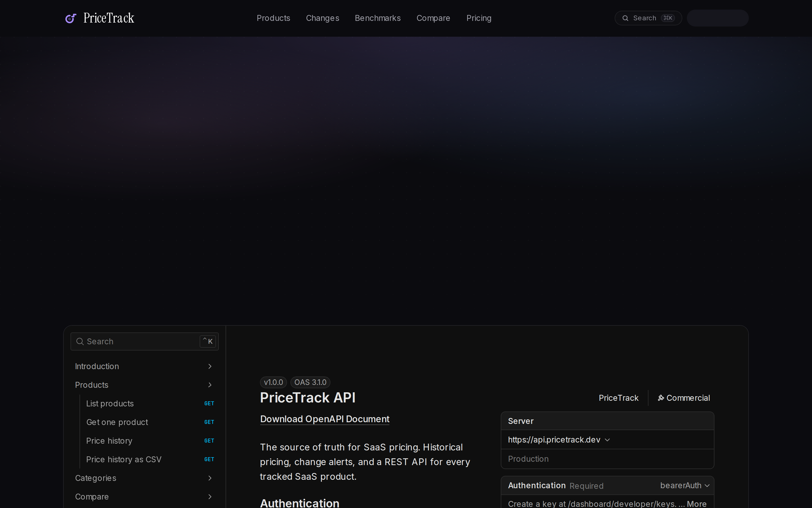The image size is (812, 508).
Task: Click the PriceTrack wordmark in header
Action: pyautogui.click(x=109, y=18)
